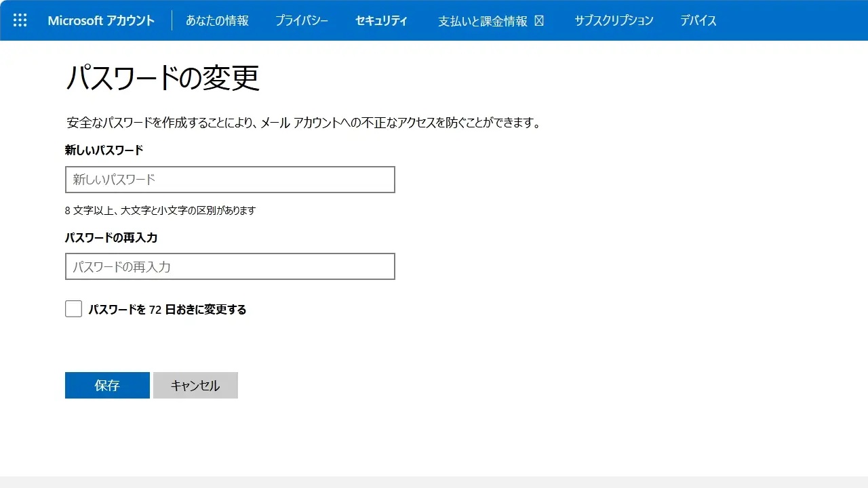Click the 8 文字以上 password hint text
Image resolution: width=868 pixels, height=488 pixels.
click(160, 210)
